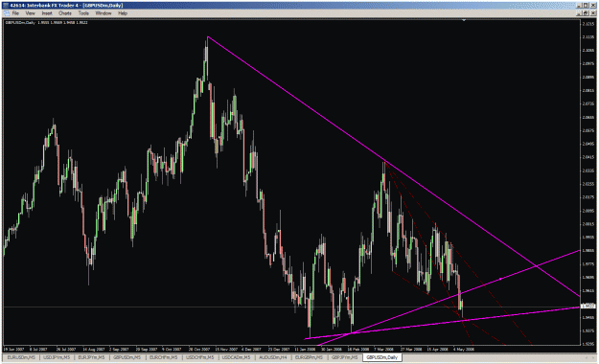Open the Help menu
This screenshot has height=364, width=599.
tap(123, 13)
